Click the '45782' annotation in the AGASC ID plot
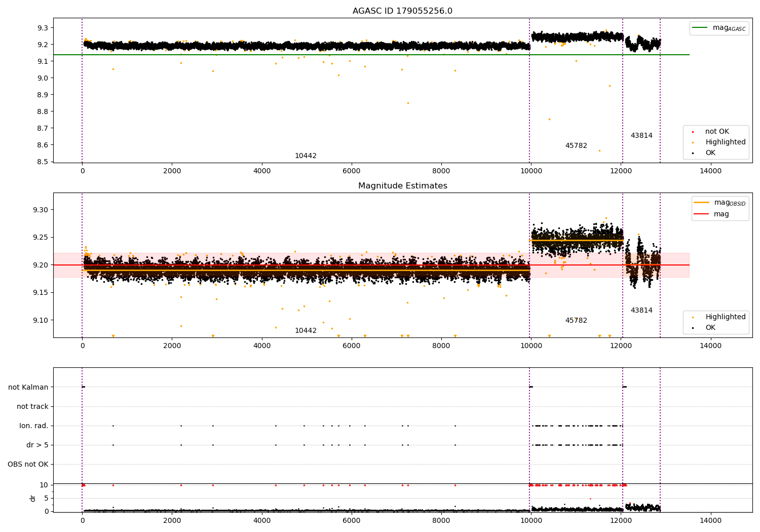 pyautogui.click(x=576, y=146)
